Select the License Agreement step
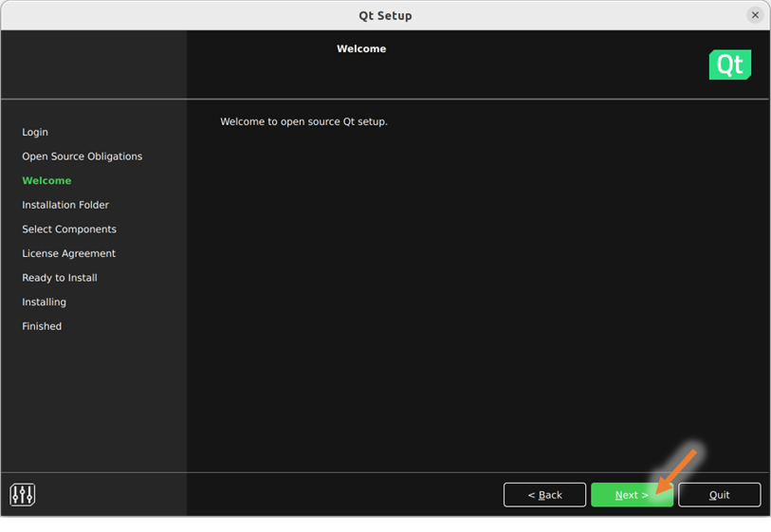 (68, 253)
